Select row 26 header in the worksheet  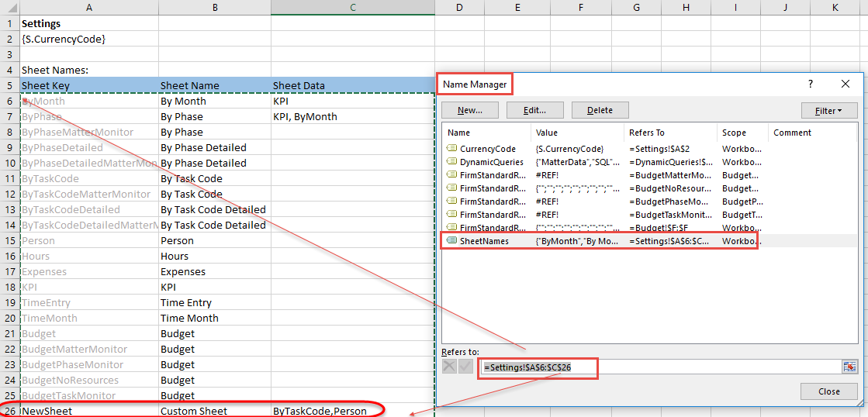coord(9,411)
